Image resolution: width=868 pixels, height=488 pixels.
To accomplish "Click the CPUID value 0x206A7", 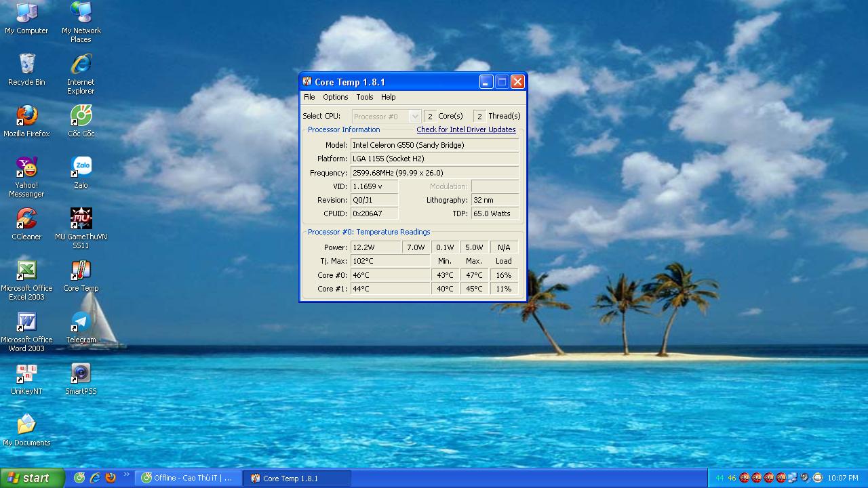I will click(x=374, y=213).
